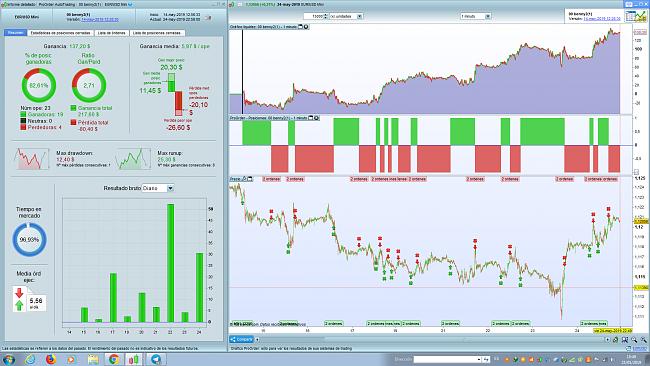Click the Ganancia media value text
Screen dimensions: 650x366
click(x=196, y=46)
